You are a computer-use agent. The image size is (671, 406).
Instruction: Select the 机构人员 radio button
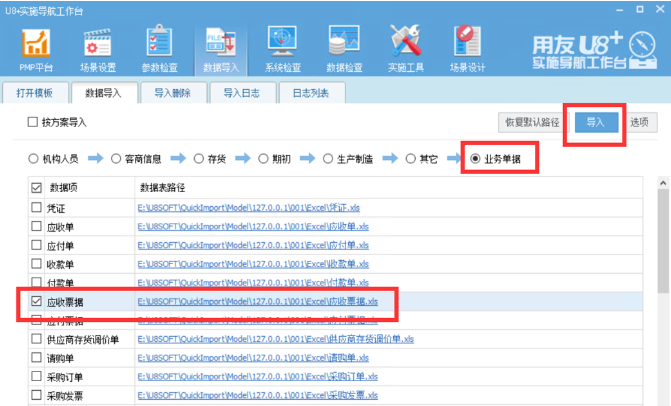pyautogui.click(x=33, y=159)
